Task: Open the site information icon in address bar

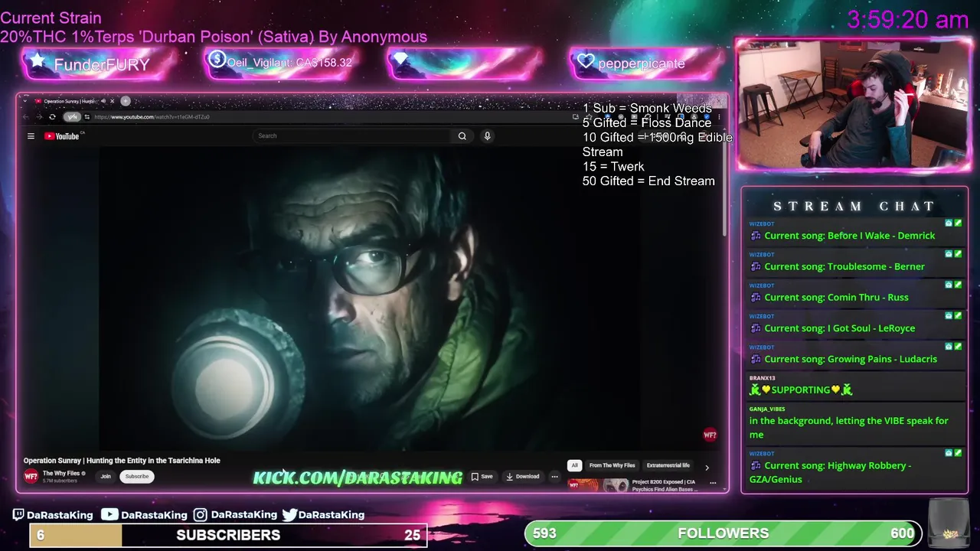Action: click(87, 117)
